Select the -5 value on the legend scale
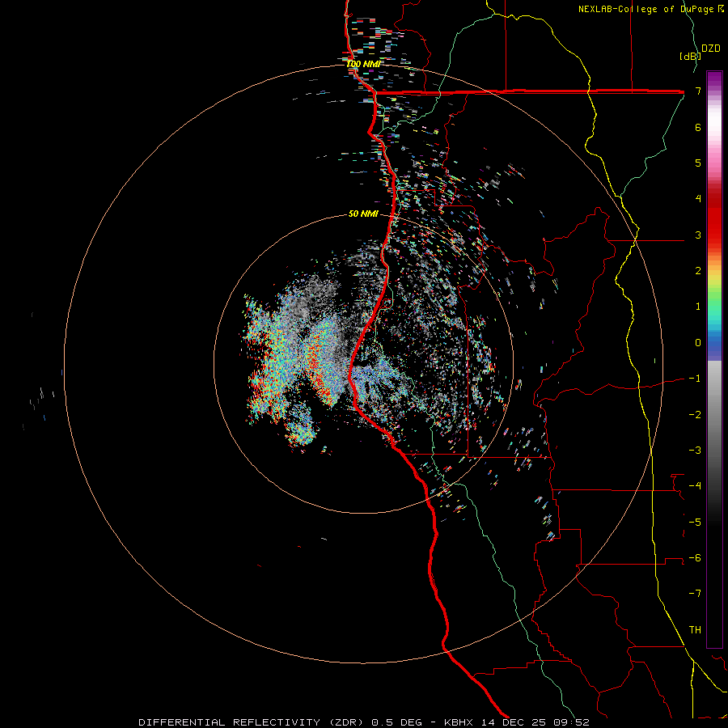This screenshot has width=728, height=728. (x=695, y=522)
